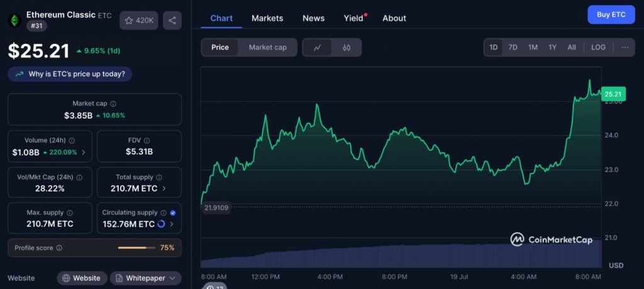Screen dimensions: 644x289
Task: Click the Buy ETC button
Action: [611, 15]
